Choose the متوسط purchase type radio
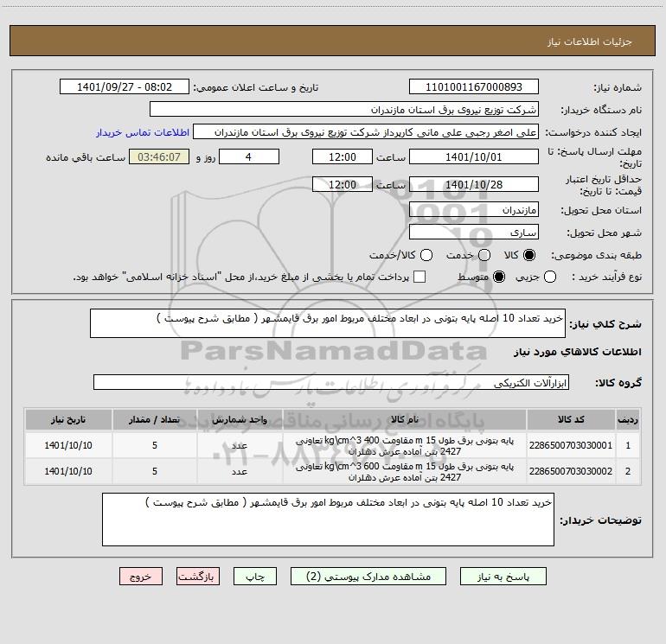 coord(499,277)
